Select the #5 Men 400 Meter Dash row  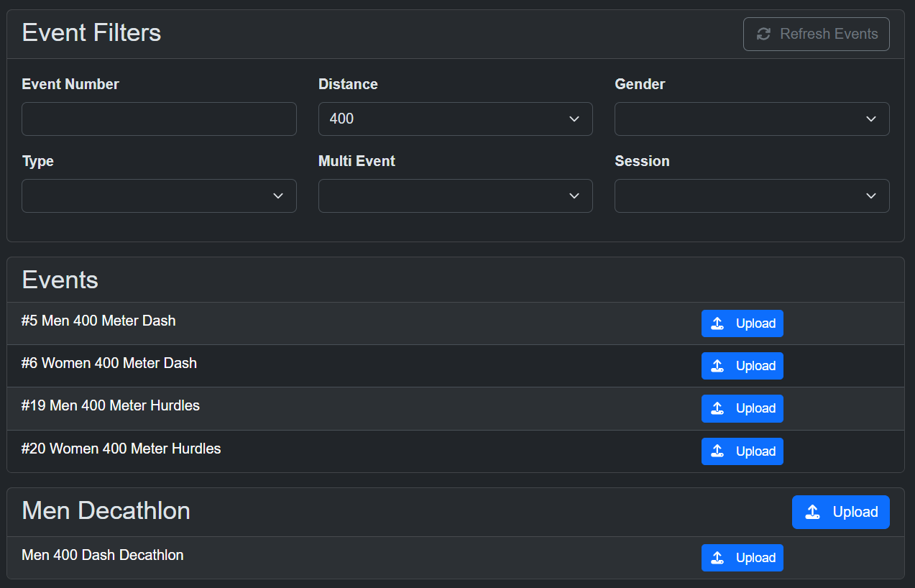click(98, 321)
